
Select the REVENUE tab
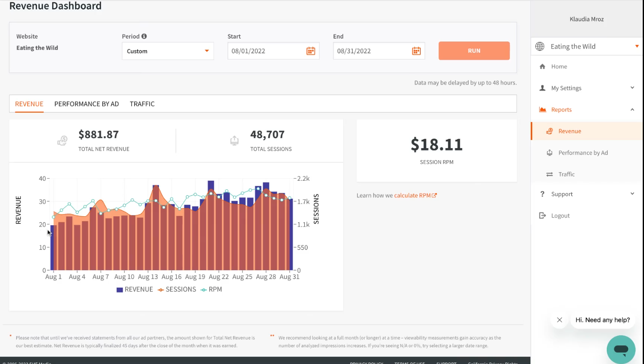(x=29, y=104)
